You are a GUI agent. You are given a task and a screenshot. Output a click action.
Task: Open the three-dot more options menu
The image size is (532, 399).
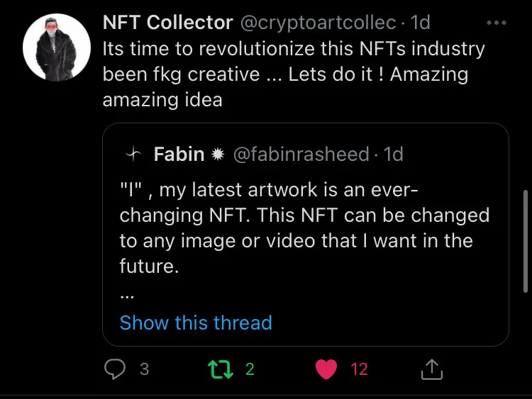click(x=497, y=23)
